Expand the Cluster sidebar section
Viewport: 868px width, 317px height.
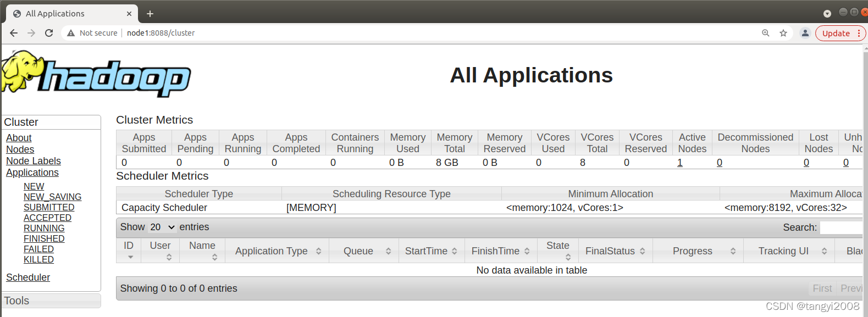[x=51, y=122]
